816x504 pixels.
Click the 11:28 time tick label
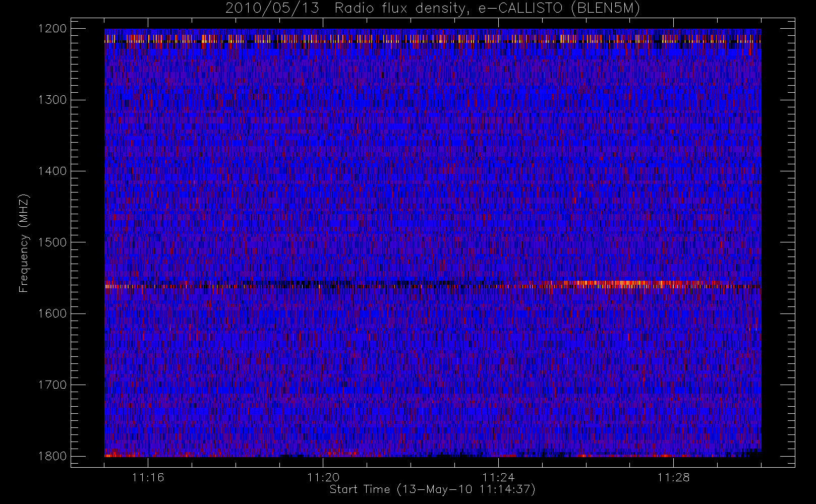[x=673, y=477]
